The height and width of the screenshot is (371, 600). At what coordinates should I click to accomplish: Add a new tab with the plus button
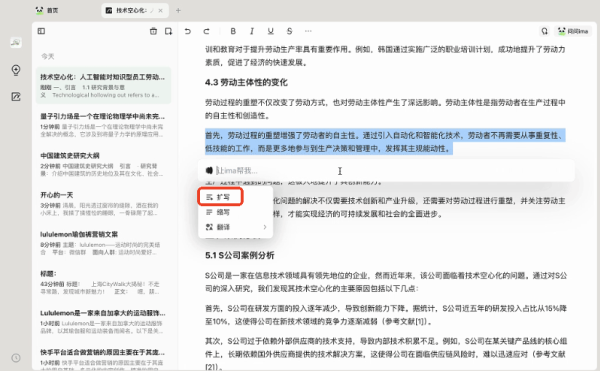178,10
